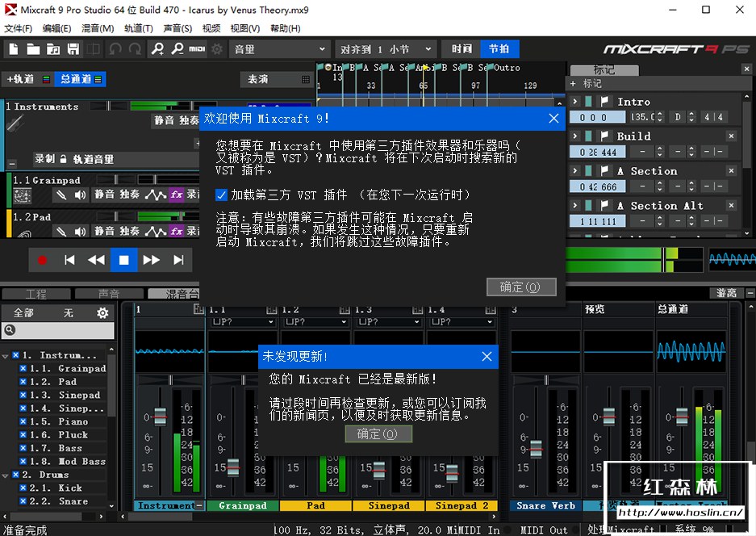
Task: Click the Zoom Out magnifier icon
Action: pos(178,48)
